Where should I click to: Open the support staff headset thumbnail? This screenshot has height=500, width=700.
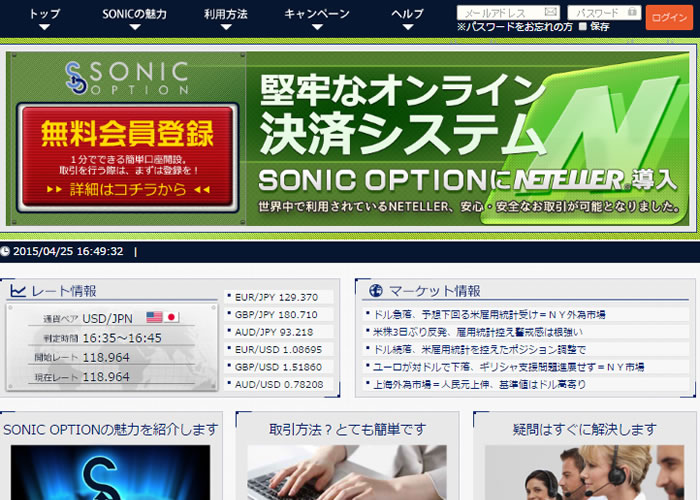coord(584,472)
